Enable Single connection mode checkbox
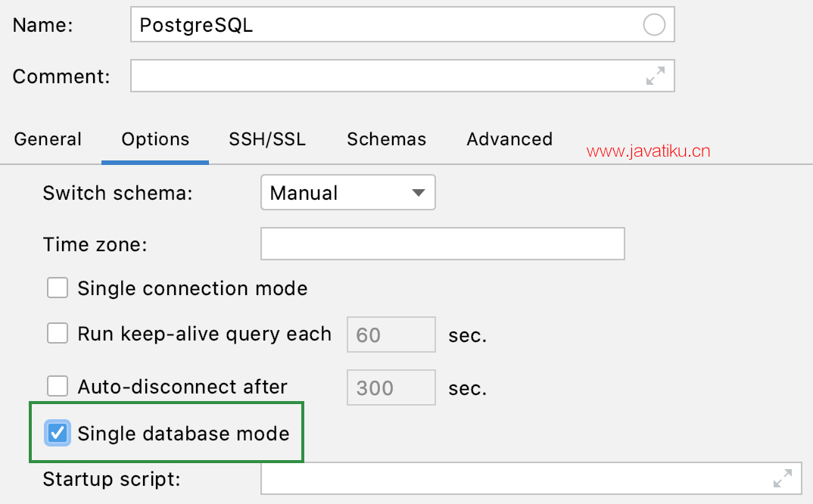 [58, 288]
